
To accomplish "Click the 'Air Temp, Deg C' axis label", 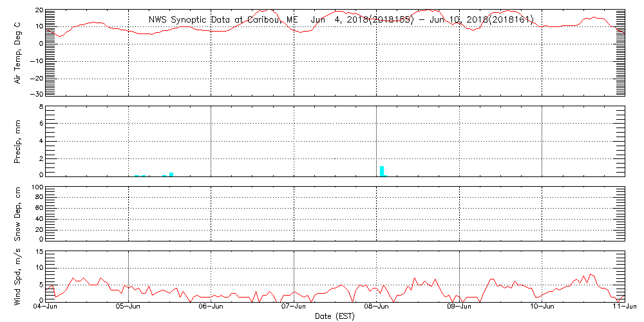I will [x=18, y=52].
